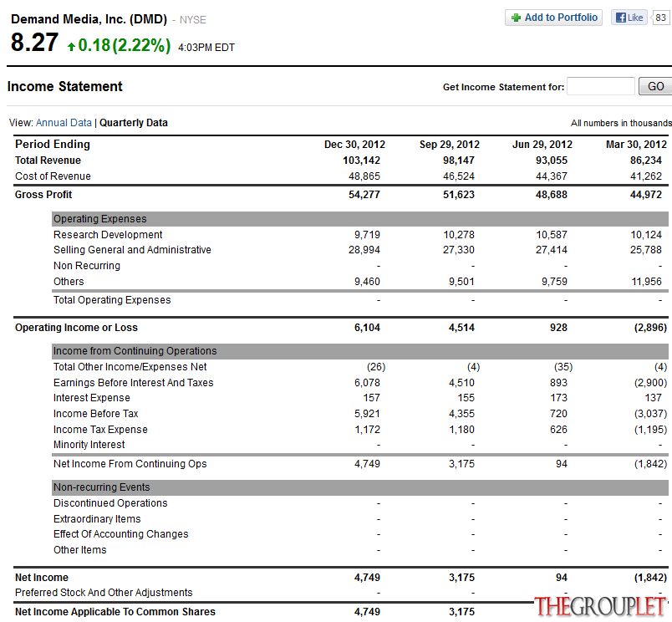Click the Facebook like count 83 bubble

pyautogui.click(x=660, y=18)
